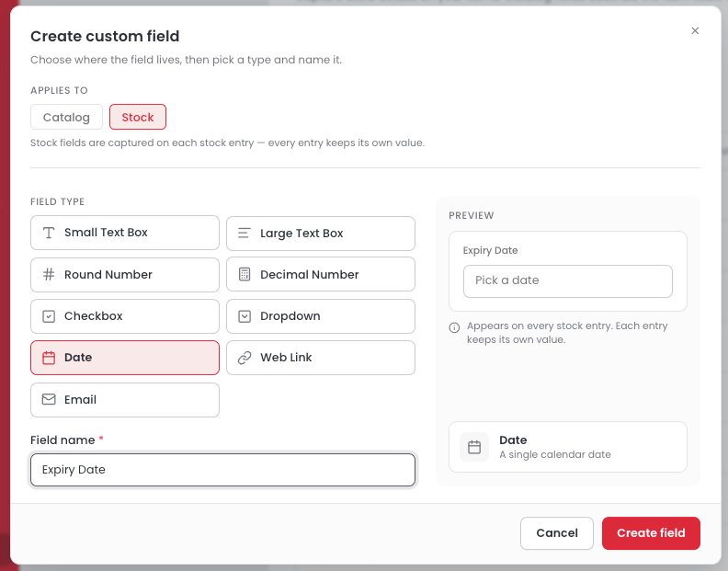The image size is (728, 571).
Task: Click the 'A single calendar date' description
Action: (x=555, y=454)
